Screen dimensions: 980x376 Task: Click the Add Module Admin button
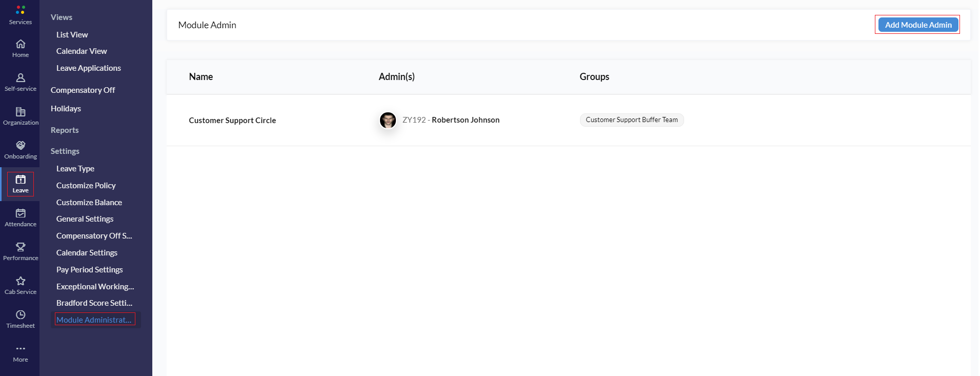coord(918,25)
